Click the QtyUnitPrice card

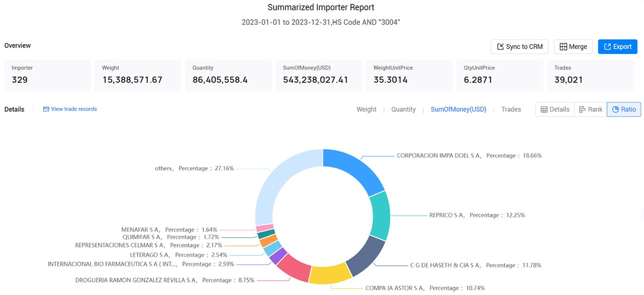(x=500, y=75)
